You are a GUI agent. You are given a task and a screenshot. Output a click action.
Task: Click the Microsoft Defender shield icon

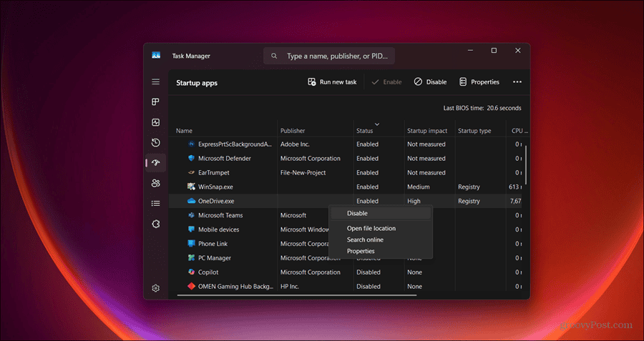pyautogui.click(x=191, y=159)
